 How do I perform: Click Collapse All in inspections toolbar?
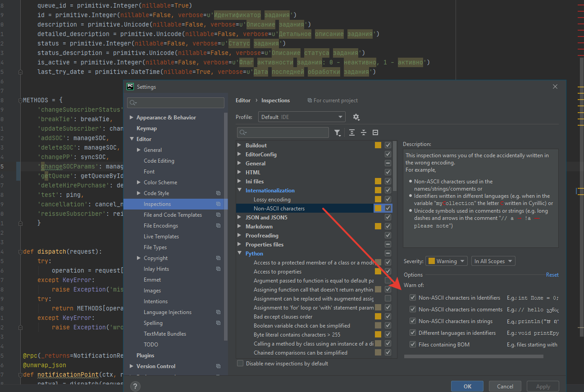tap(364, 132)
